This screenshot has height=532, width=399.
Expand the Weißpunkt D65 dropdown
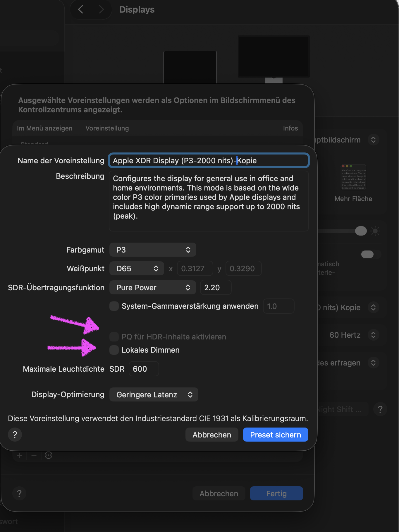click(x=137, y=269)
